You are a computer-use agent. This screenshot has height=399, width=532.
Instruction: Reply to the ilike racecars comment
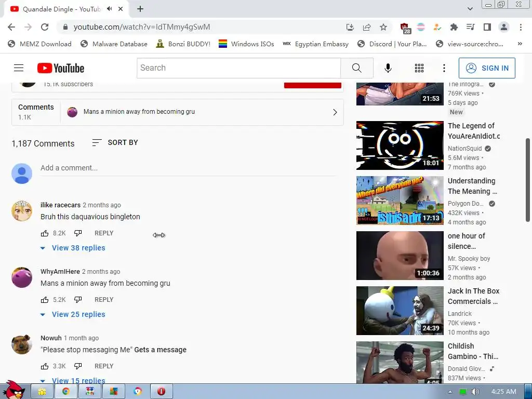tap(104, 233)
